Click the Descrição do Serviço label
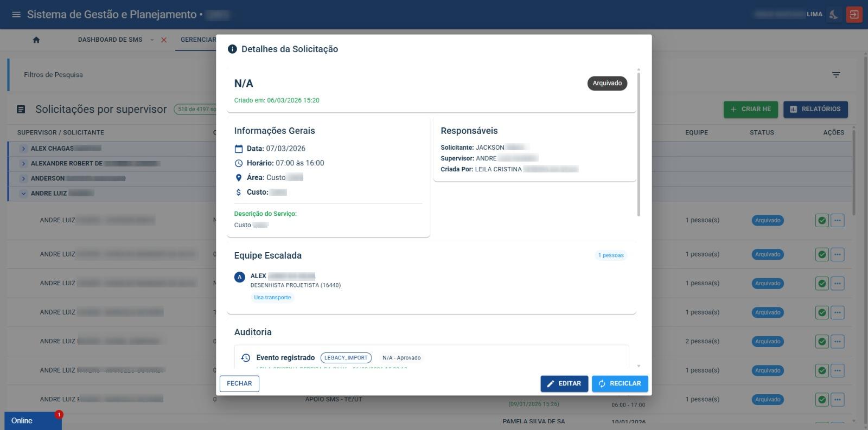Viewport: 868px width, 430px height. (265, 214)
